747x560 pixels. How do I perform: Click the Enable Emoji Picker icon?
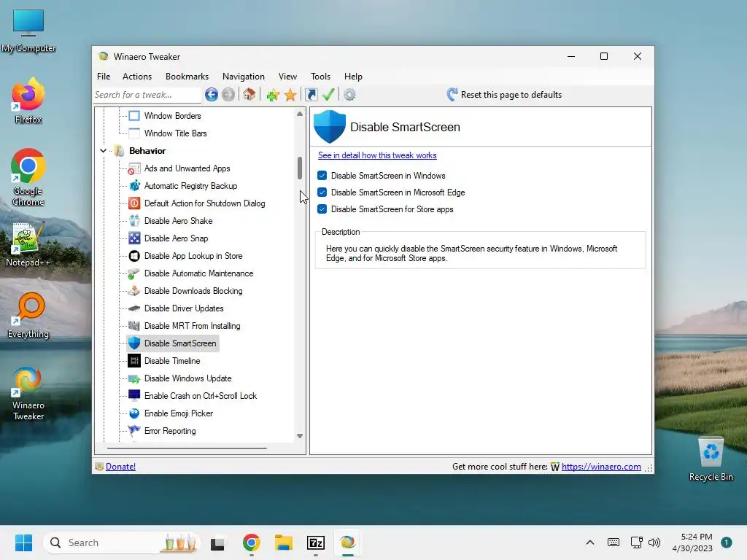coord(134,413)
